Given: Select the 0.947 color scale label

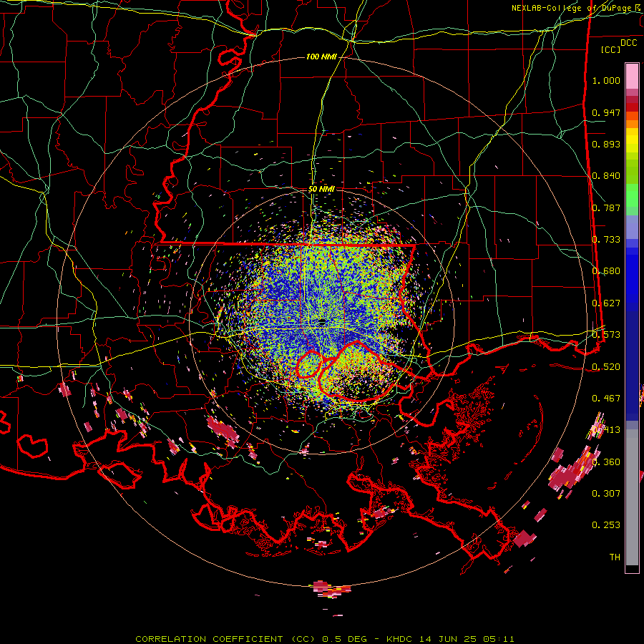Looking at the screenshot, I should click(x=606, y=112).
